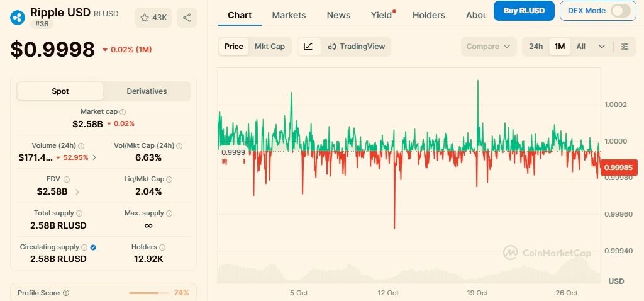The height and width of the screenshot is (301, 644).
Task: Select the Derivatives segment
Action: click(x=147, y=91)
